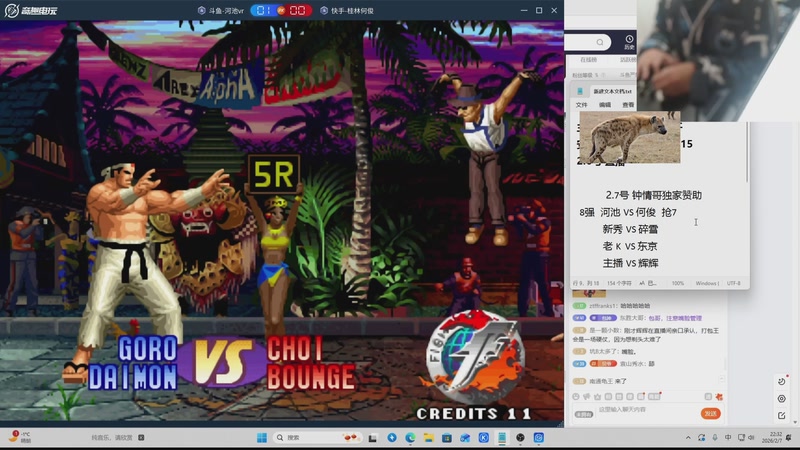This screenshot has height=450, width=800.
Task: Open the edit/share icon at the bottom of the right sidebar
Action: coord(782,415)
